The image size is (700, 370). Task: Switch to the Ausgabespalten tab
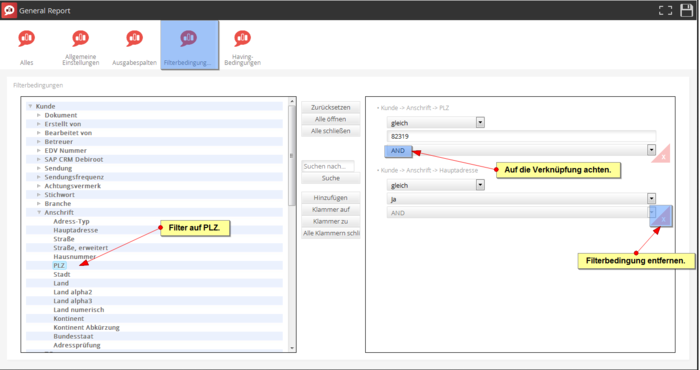point(134,47)
